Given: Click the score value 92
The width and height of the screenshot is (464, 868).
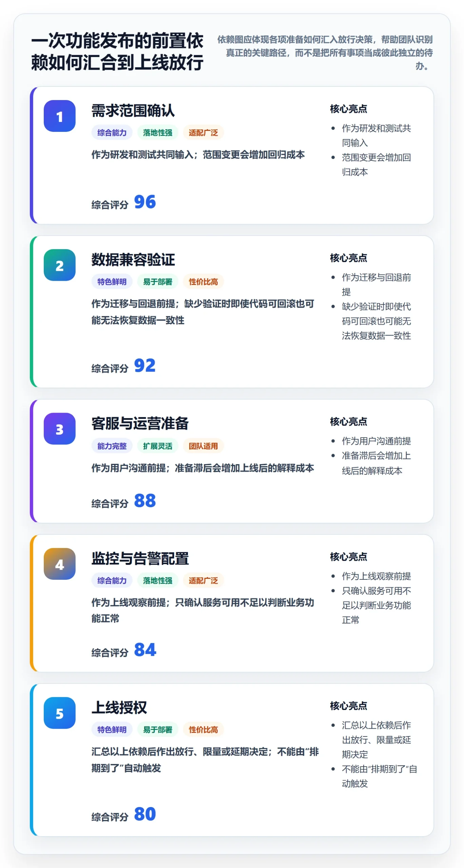Looking at the screenshot, I should tap(145, 366).
